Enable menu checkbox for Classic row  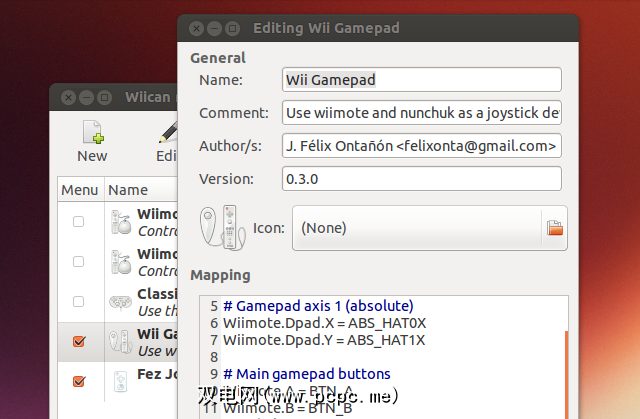click(x=78, y=302)
